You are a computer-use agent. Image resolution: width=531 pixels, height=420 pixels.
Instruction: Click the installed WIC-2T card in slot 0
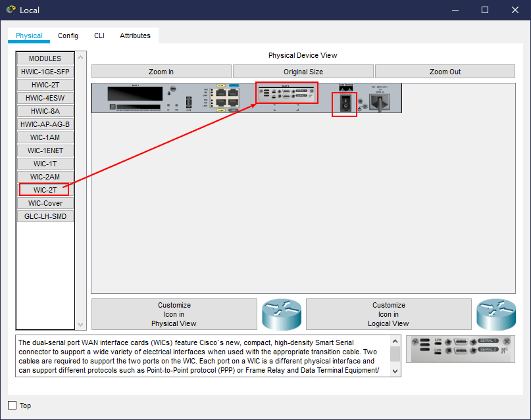286,93
